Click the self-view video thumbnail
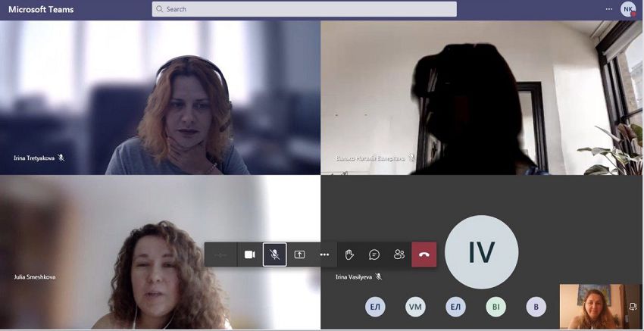 [x=589, y=307]
